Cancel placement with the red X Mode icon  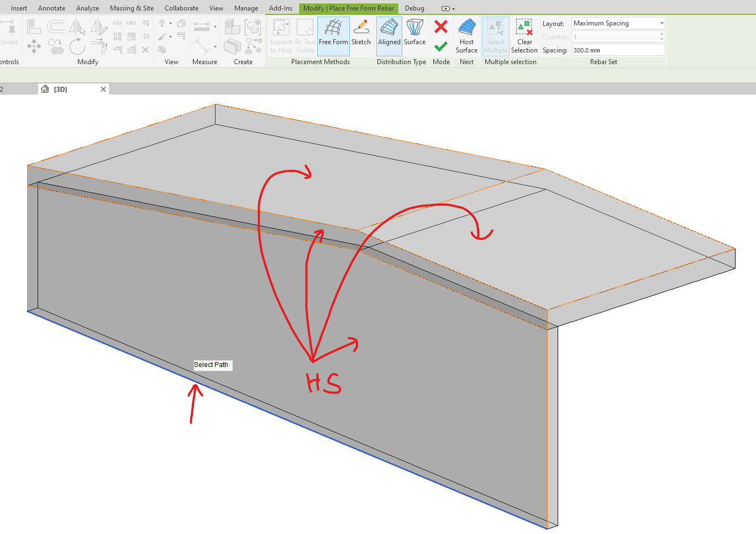click(x=441, y=27)
